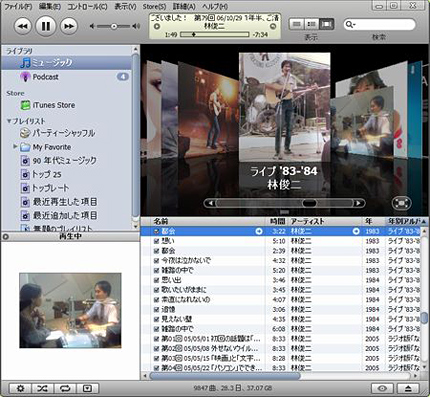The image size is (430, 397).
Task: Collapse the プレイリスト section triangle
Action: (9, 121)
